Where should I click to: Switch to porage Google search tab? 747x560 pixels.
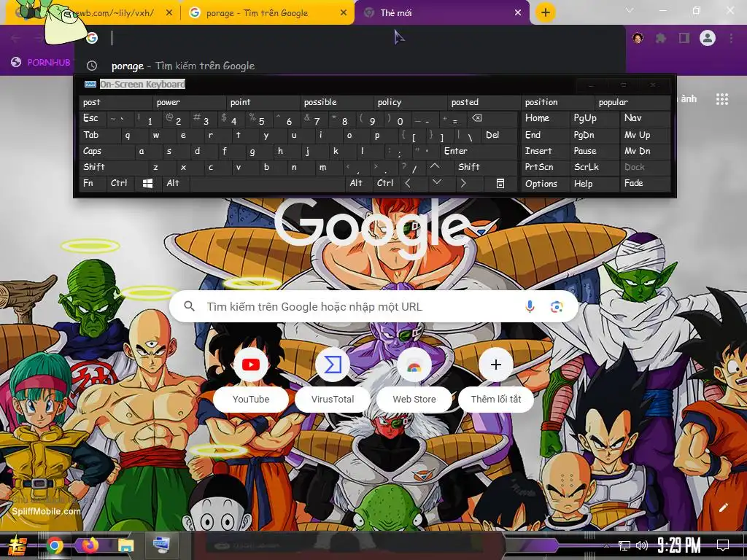click(268, 13)
